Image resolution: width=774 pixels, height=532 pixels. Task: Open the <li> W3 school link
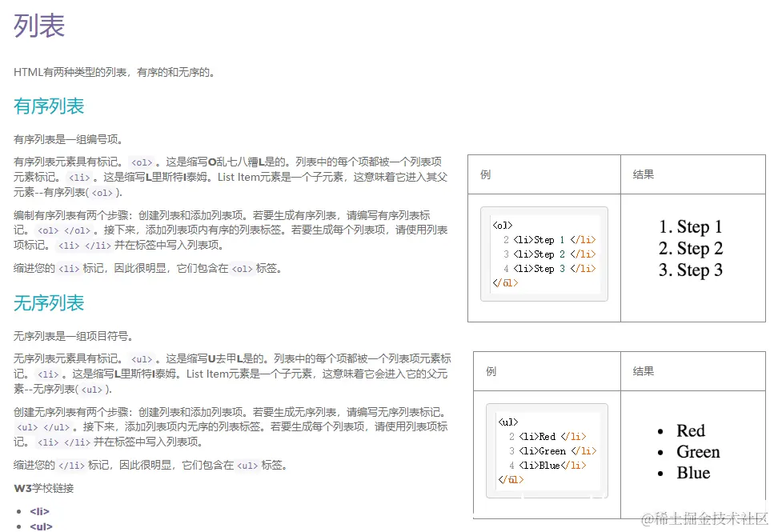click(40, 510)
